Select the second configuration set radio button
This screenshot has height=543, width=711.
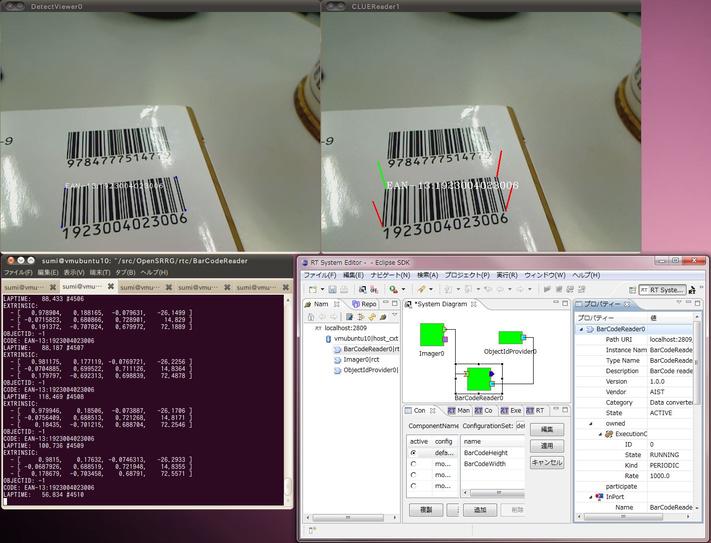[x=413, y=464]
